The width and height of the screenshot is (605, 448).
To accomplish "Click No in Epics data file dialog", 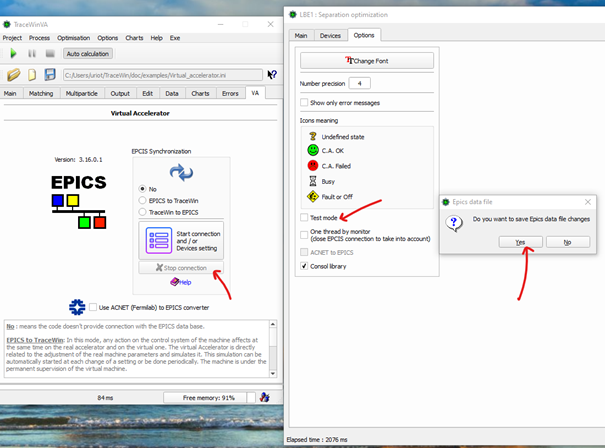I will click(568, 242).
